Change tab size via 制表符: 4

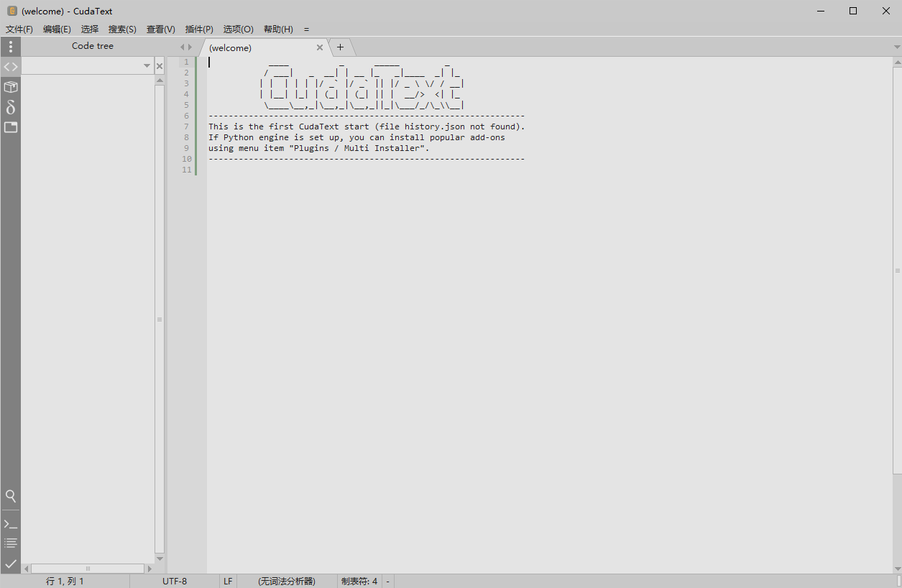[x=359, y=581]
